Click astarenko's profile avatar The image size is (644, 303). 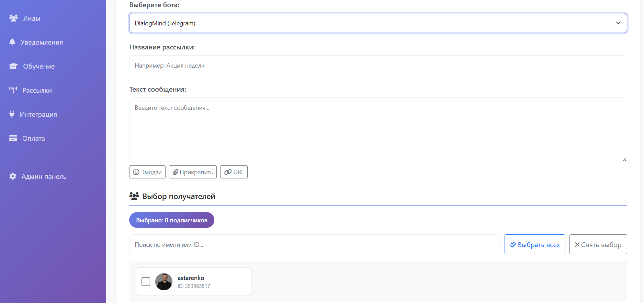click(x=164, y=282)
